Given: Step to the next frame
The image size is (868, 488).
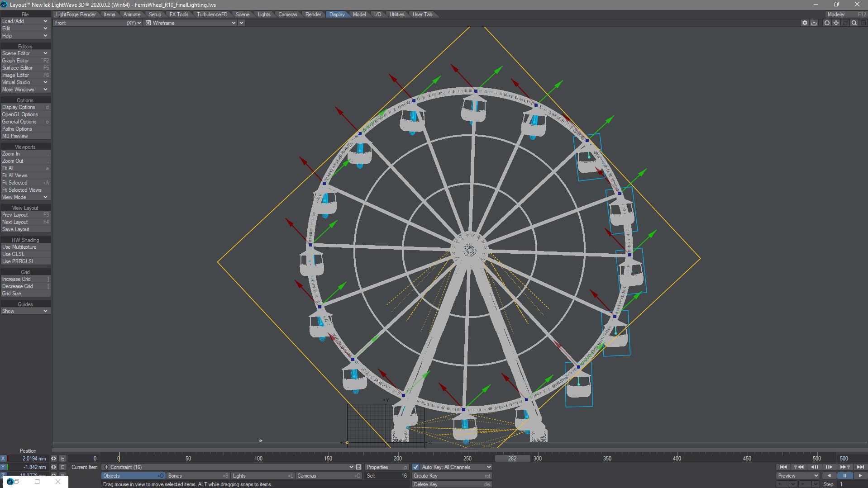Looking at the screenshot, I should click(x=829, y=467).
